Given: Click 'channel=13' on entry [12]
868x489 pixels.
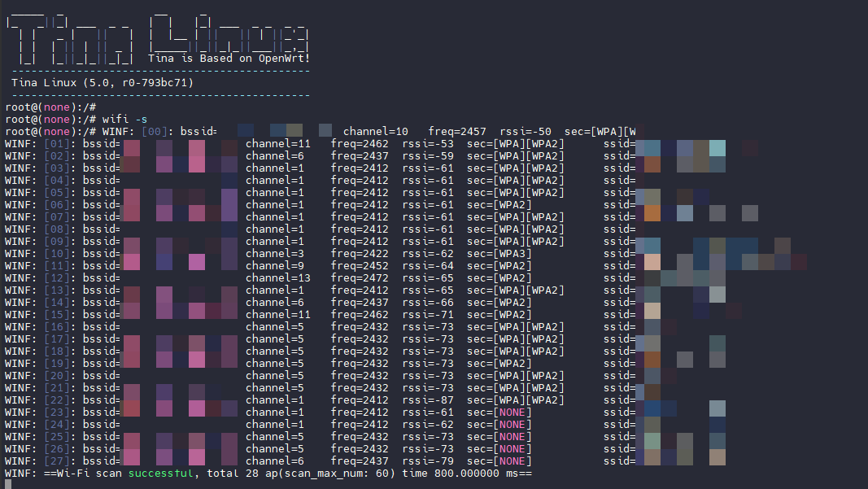Looking at the screenshot, I should point(278,277).
